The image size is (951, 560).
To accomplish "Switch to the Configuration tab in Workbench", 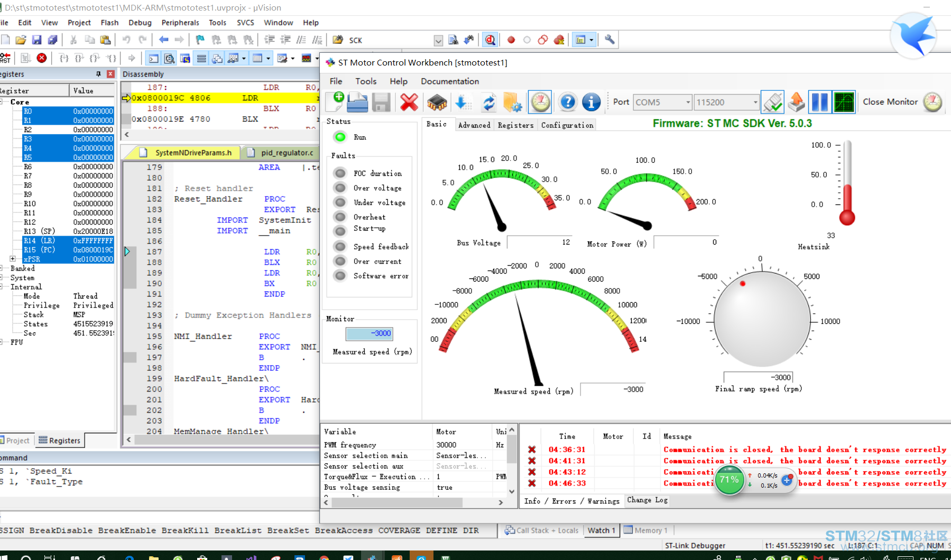I will (567, 125).
